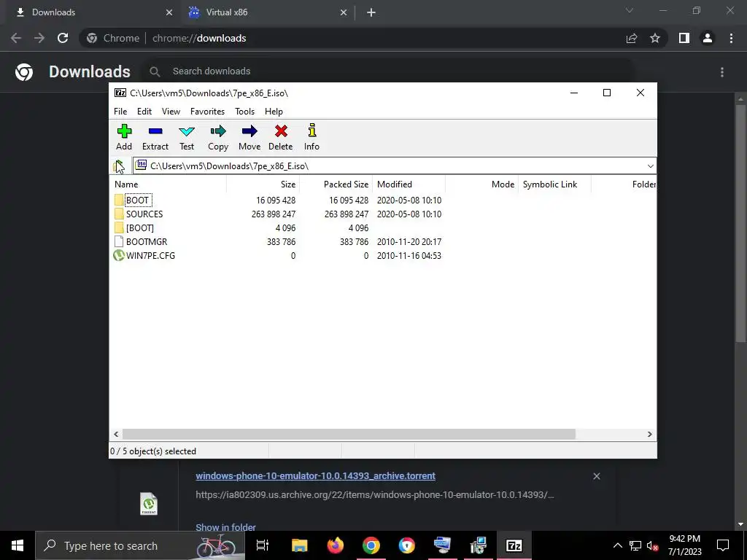
Task: Click the horizontal scrollbar left arrow
Action: 116,435
